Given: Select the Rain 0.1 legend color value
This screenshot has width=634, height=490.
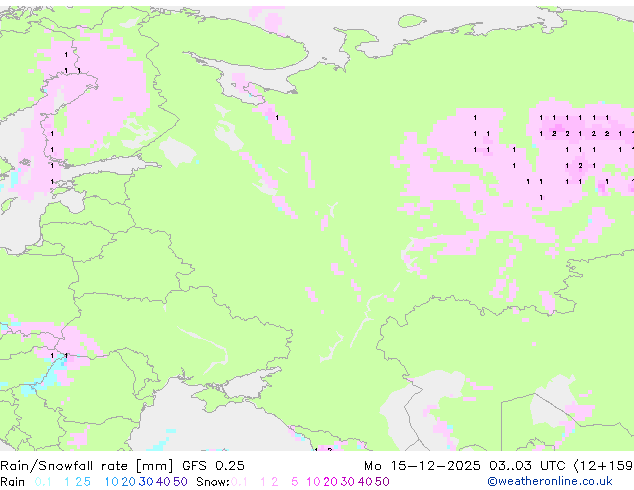Looking at the screenshot, I should (43, 482).
